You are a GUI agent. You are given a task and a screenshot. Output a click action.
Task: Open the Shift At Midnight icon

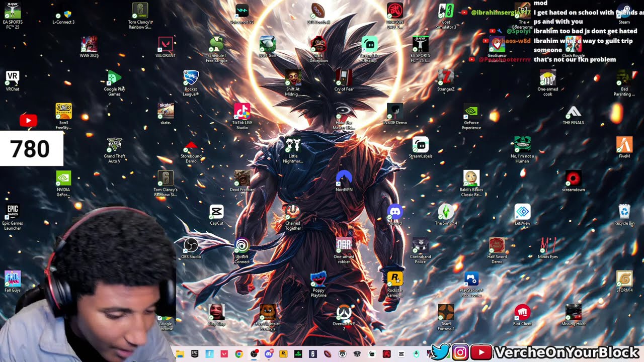coord(293,83)
